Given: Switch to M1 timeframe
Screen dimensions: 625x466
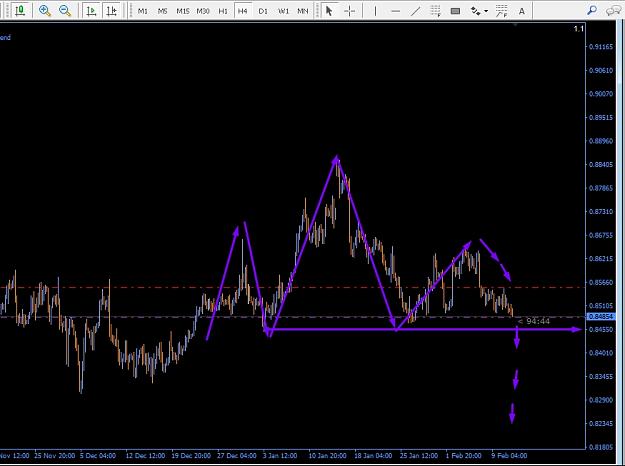Looking at the screenshot, I should [142, 11].
